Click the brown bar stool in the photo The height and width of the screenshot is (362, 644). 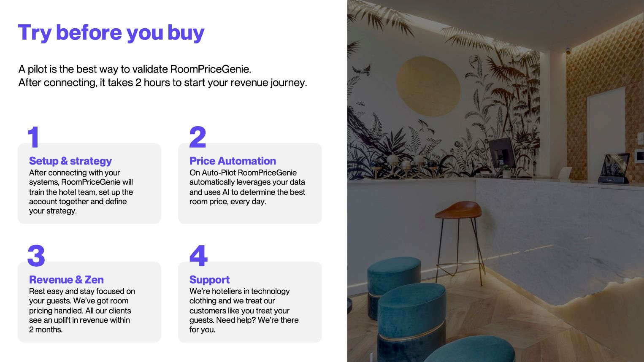click(459, 211)
